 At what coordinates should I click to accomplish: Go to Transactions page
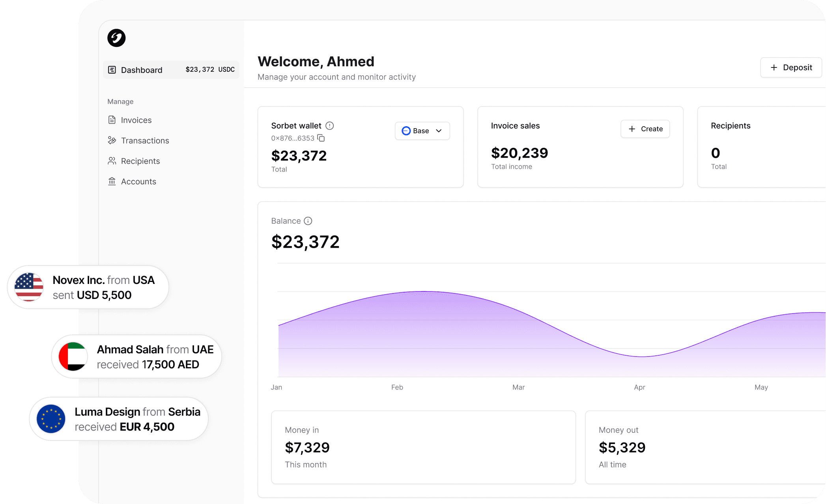tap(145, 140)
